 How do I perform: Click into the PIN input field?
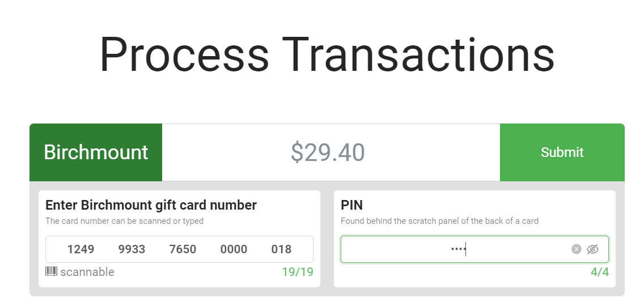pos(454,249)
